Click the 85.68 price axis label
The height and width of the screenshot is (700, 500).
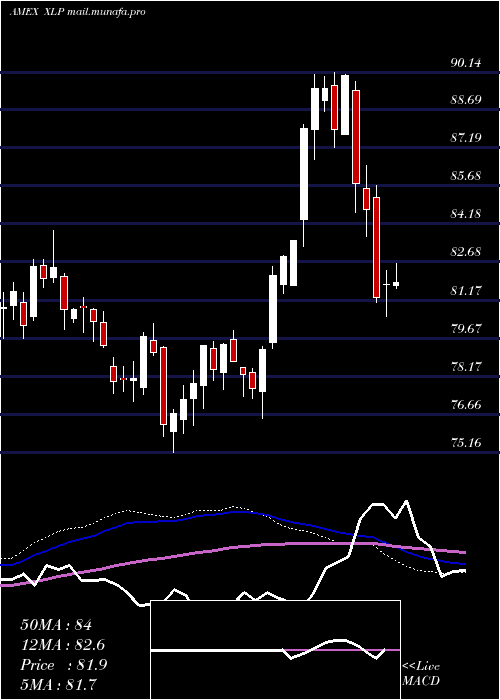click(x=466, y=175)
